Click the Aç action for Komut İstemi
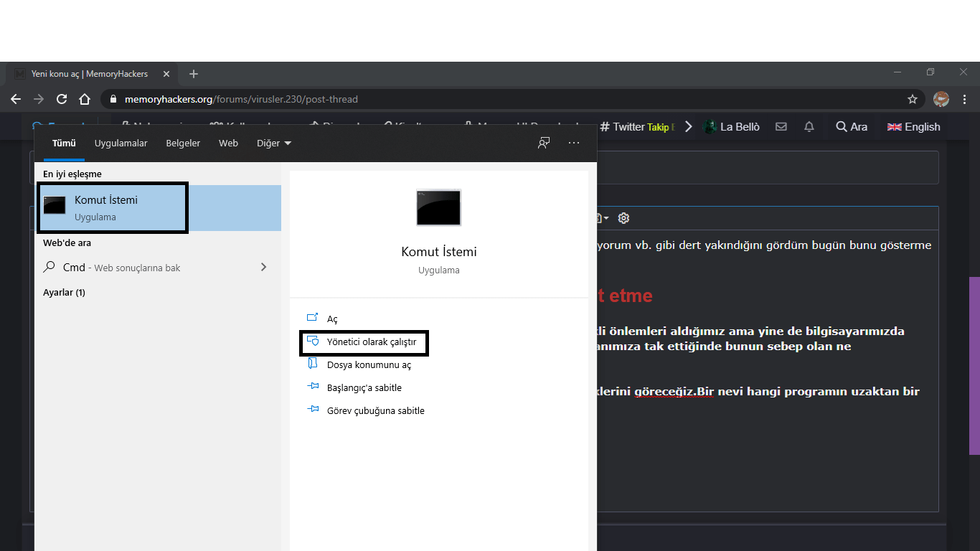The width and height of the screenshot is (980, 551). tap(332, 319)
